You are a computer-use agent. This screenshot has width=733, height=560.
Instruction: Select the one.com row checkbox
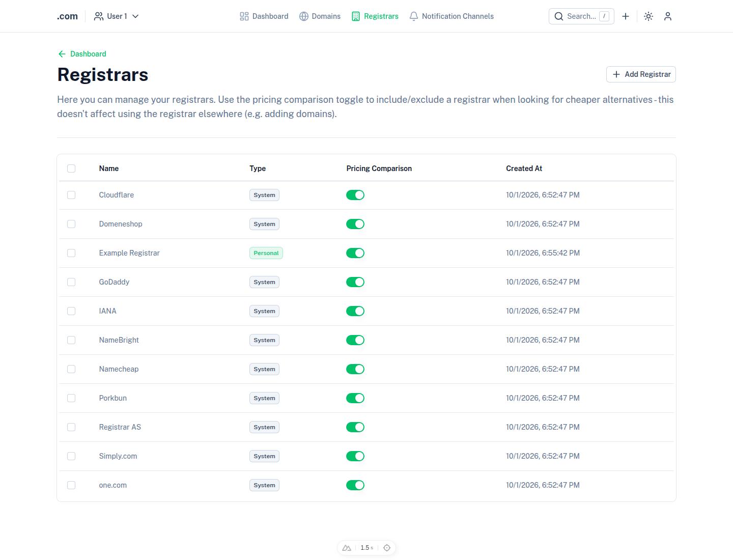pyautogui.click(x=71, y=485)
